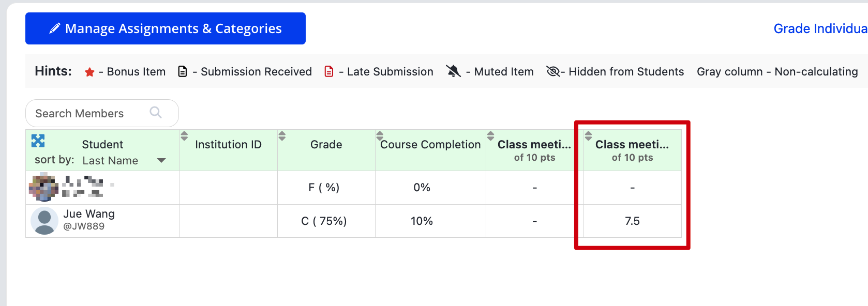Click the Muted Item bell icon

point(453,71)
